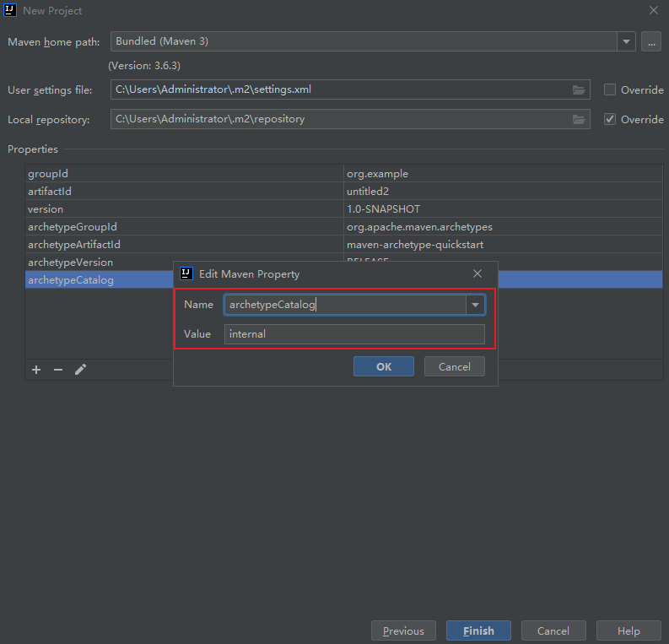Click the edit property pencil icon
669x644 pixels.
(80, 370)
